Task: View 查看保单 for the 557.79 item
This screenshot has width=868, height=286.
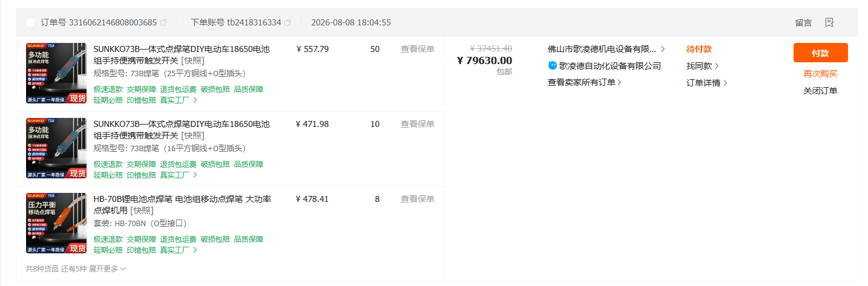Action: [418, 49]
